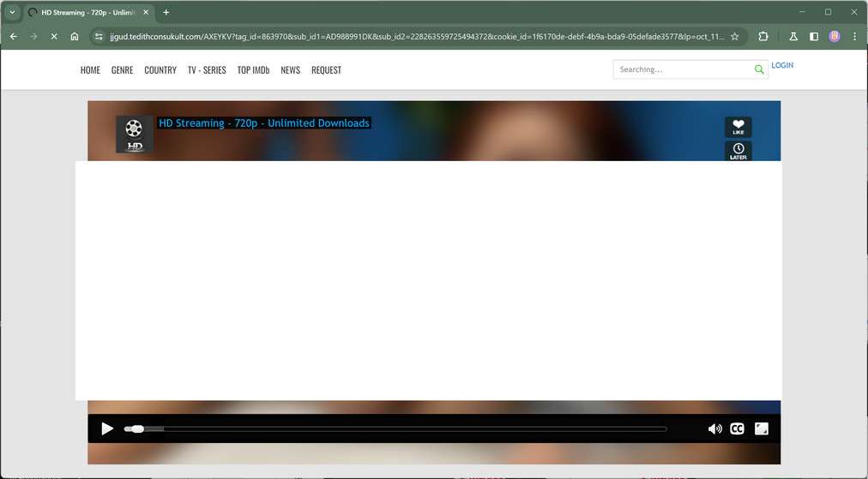The width and height of the screenshot is (868, 479).
Task: Open the browser home page
Action: (74, 37)
